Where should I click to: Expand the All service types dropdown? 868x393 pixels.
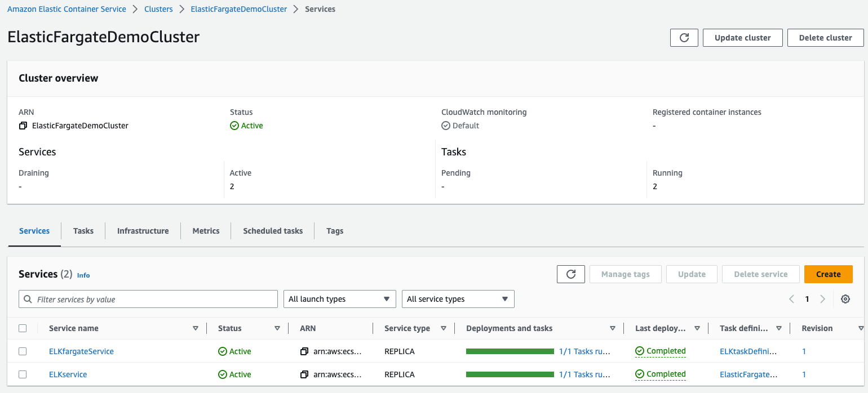tap(457, 299)
